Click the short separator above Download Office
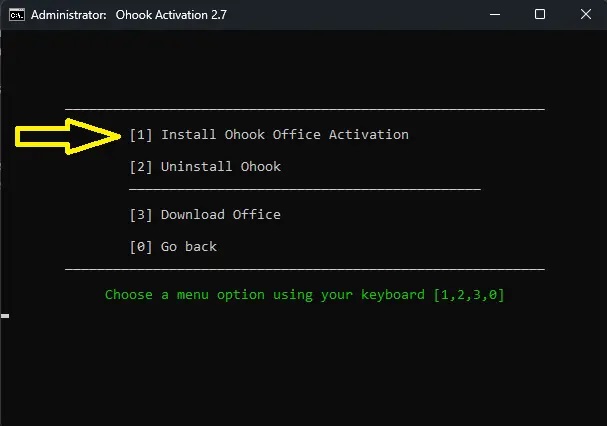607x426 pixels. [x=305, y=189]
